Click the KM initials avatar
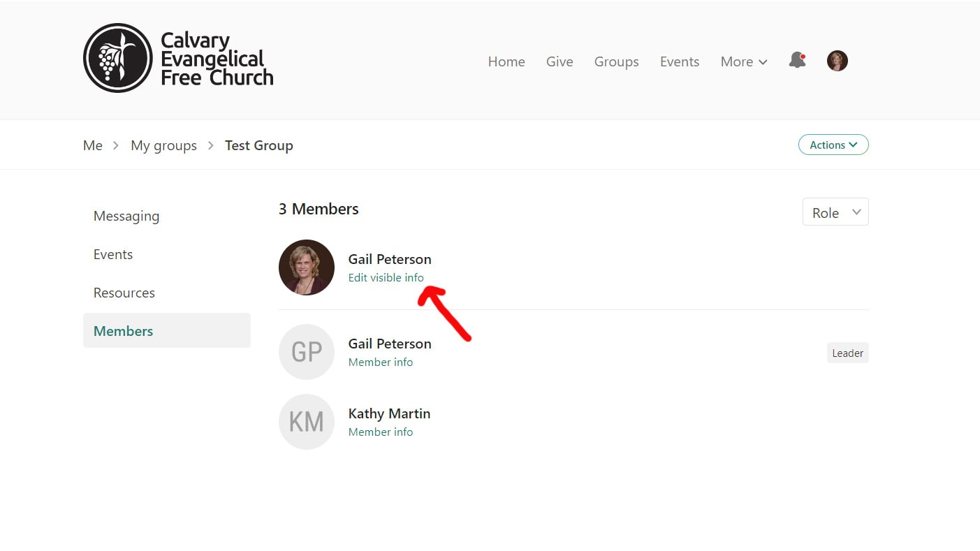Image resolution: width=980 pixels, height=551 pixels. pos(306,422)
